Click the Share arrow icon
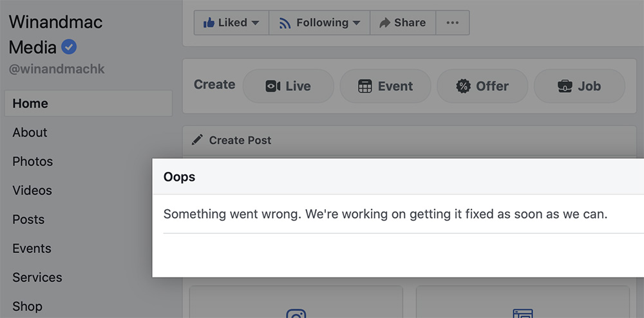Screen dimensions: 644x318 click(385, 23)
